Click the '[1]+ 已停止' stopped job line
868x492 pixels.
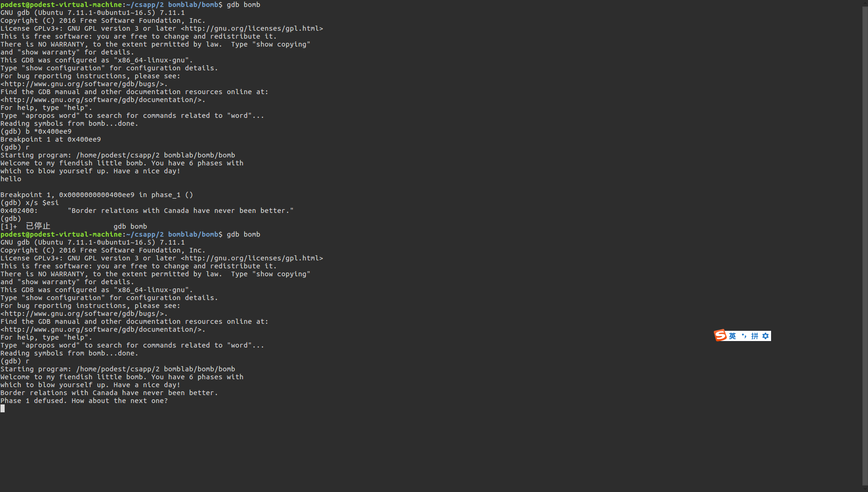point(74,226)
